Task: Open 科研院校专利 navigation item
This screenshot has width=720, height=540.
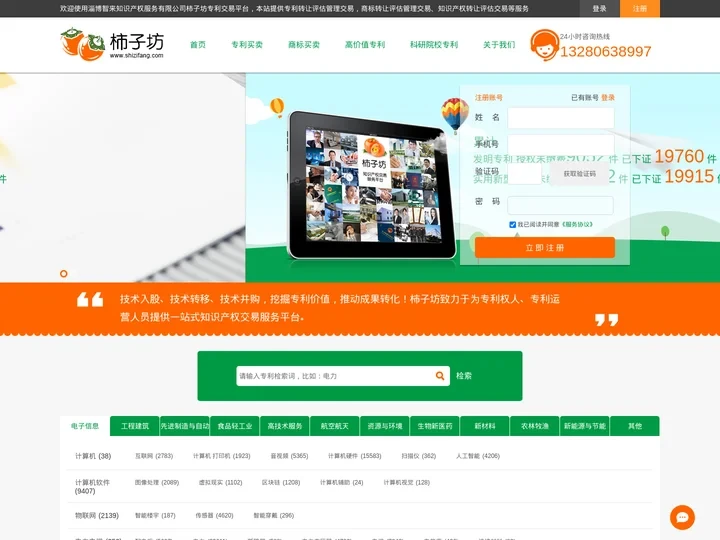Action: click(434, 45)
